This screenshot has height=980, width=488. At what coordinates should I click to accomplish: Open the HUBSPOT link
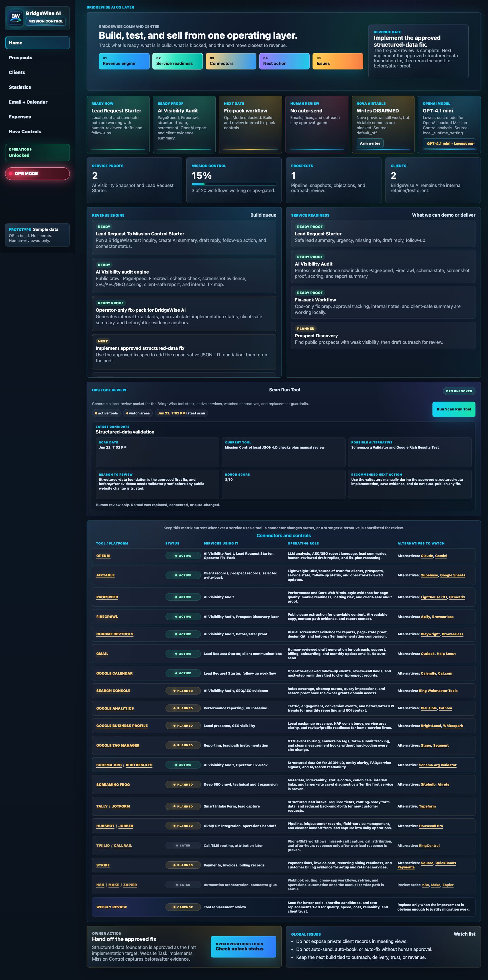point(105,826)
